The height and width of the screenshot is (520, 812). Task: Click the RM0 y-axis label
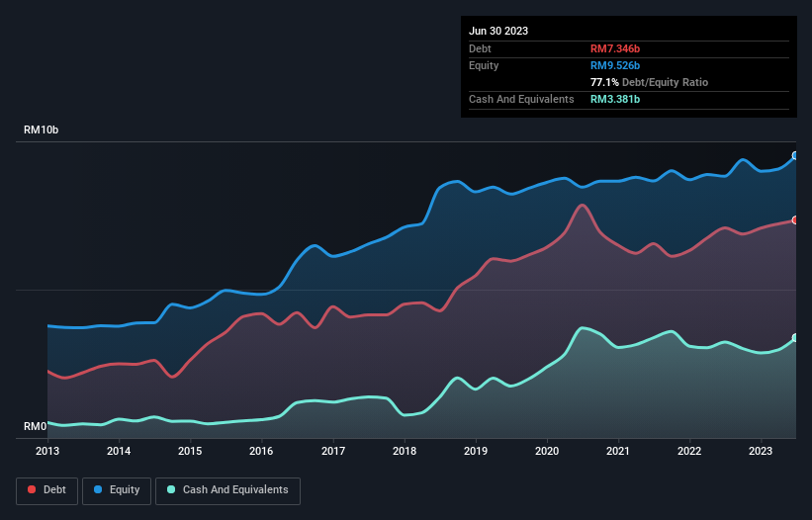pyautogui.click(x=35, y=426)
